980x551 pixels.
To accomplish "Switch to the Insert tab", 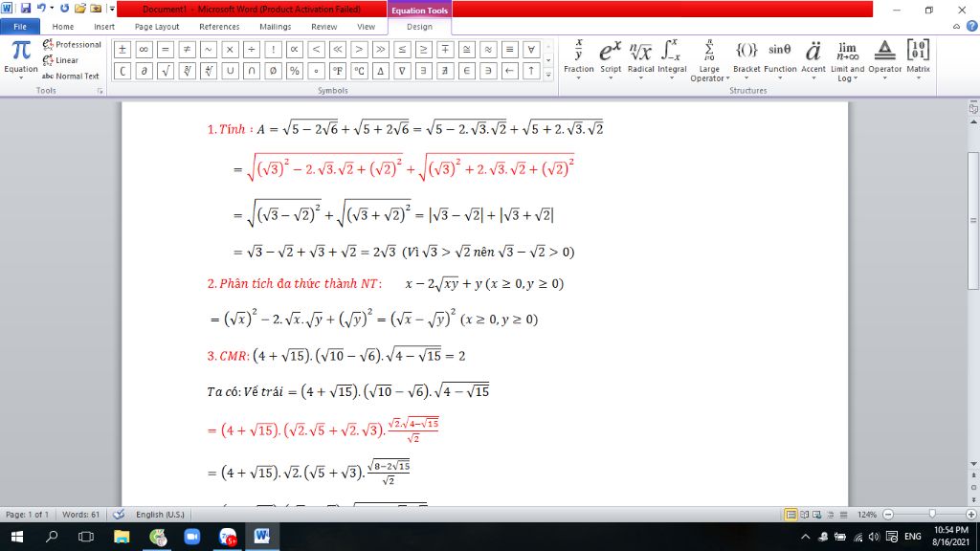I will (x=104, y=27).
